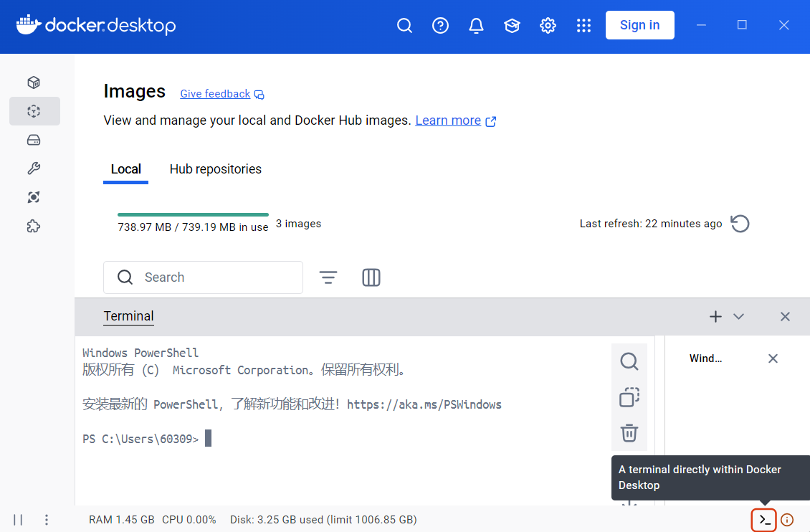Viewport: 810px width, 532px height.
Task: Refresh the images list
Action: point(740,224)
